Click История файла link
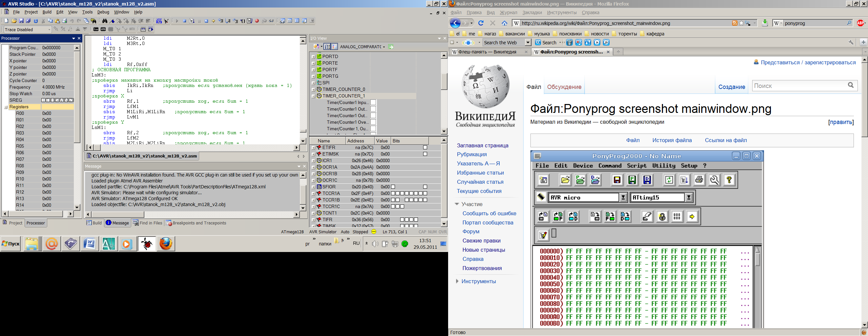The height and width of the screenshot is (336, 868). 672,140
